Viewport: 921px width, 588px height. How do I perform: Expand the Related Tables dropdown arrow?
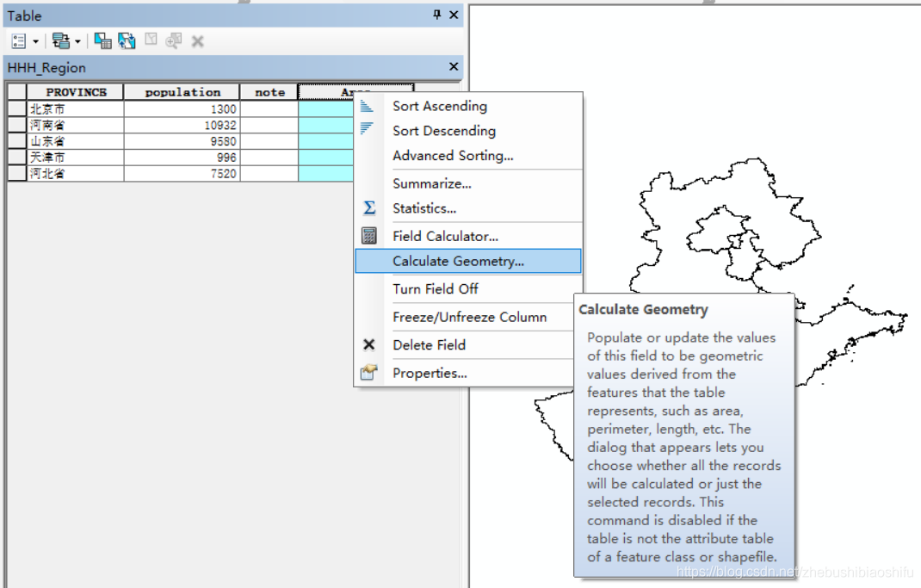click(77, 40)
